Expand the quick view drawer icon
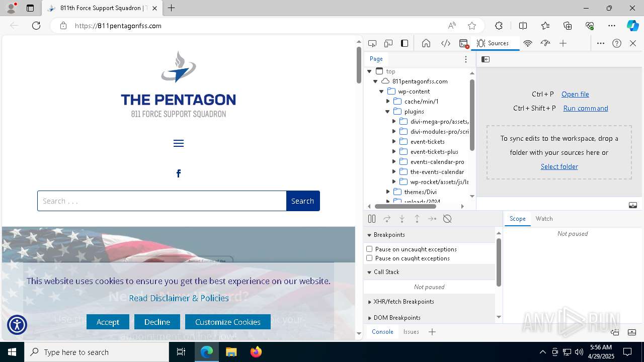Viewport: 644px width, 362px height. click(632, 332)
